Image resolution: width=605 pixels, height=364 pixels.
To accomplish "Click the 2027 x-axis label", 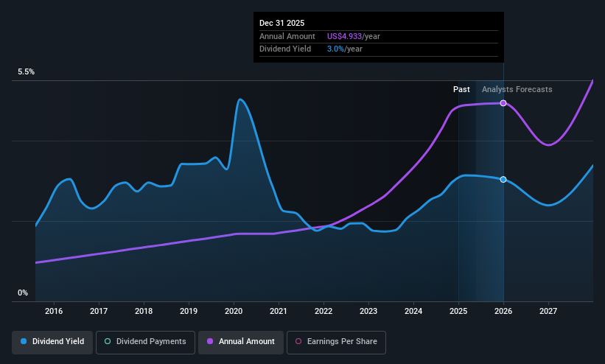I will pyautogui.click(x=548, y=311).
